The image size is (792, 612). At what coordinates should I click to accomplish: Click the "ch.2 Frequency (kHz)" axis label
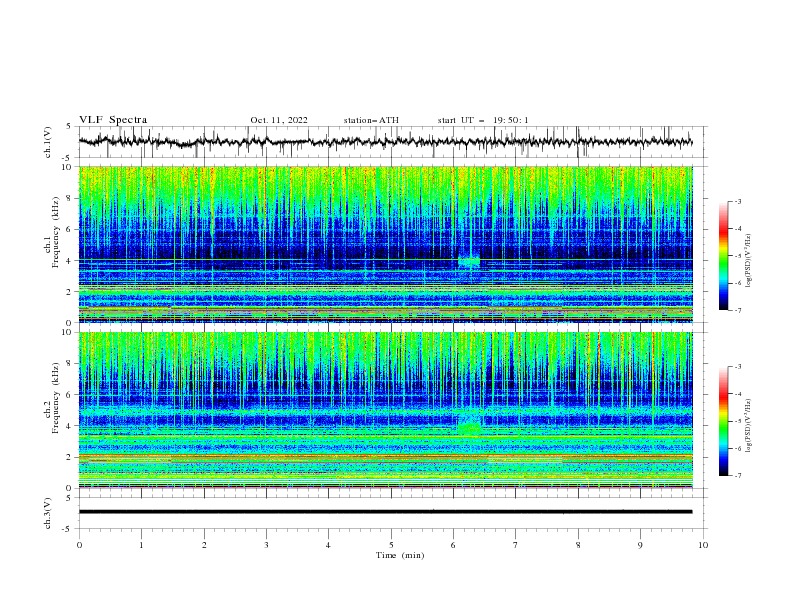click(x=52, y=397)
